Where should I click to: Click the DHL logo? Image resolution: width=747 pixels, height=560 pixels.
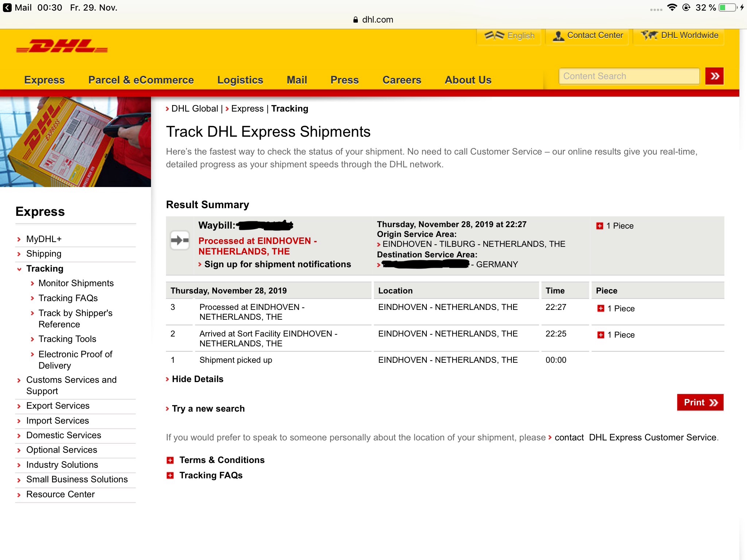(62, 46)
